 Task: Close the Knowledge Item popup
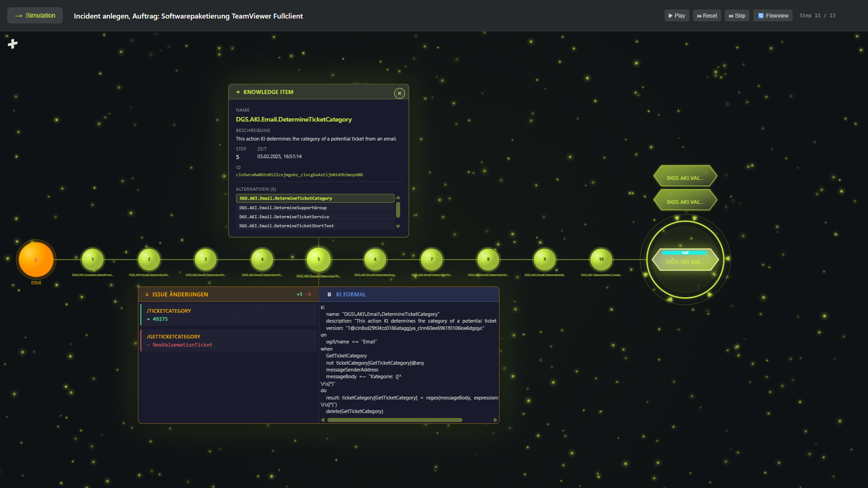click(x=400, y=93)
